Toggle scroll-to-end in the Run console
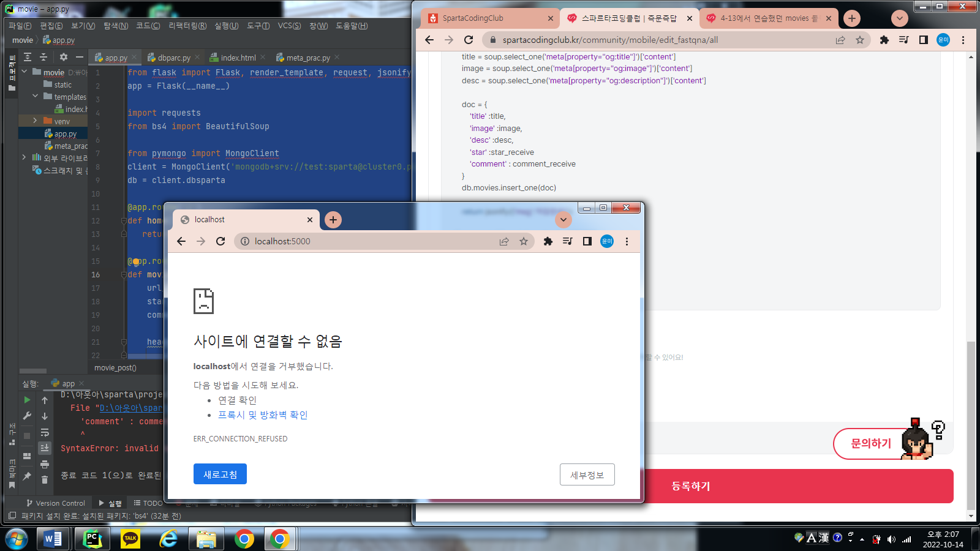 coord(45,448)
